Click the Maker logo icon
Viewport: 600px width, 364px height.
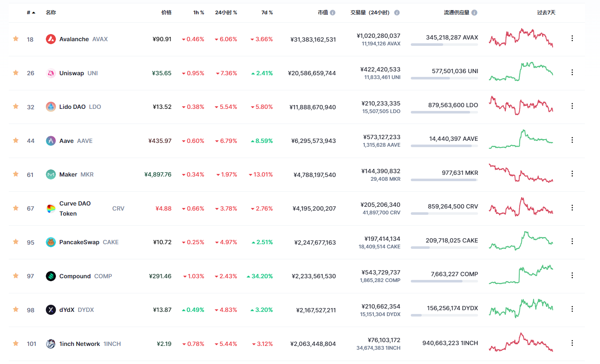(51, 174)
